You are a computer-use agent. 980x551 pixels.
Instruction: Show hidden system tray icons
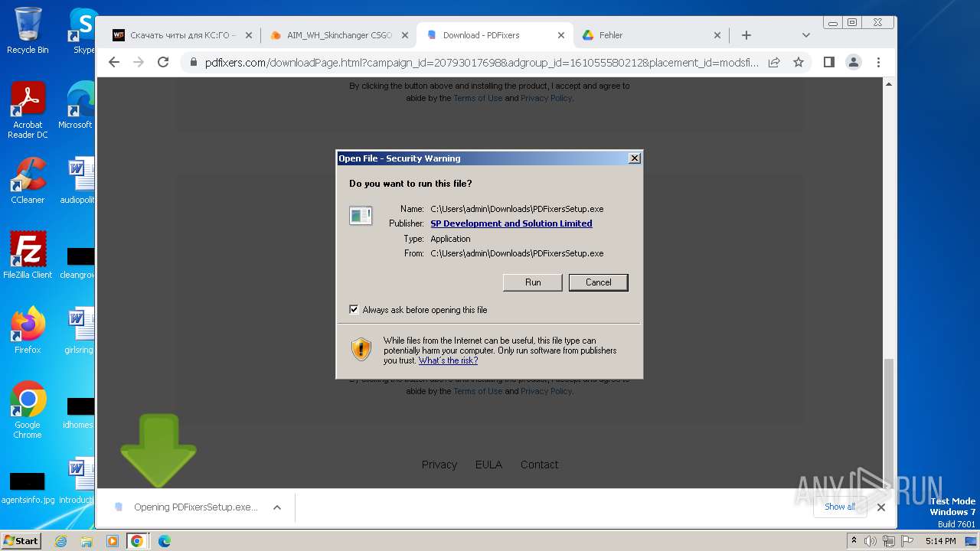pos(854,541)
